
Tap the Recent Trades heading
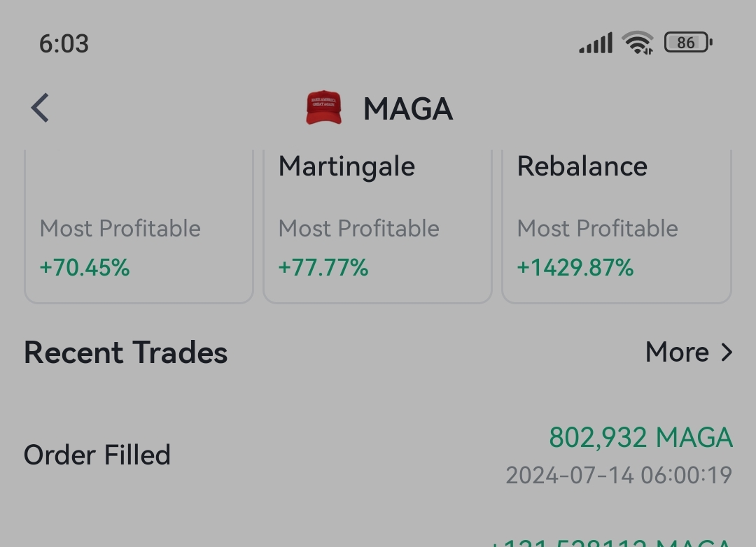click(x=126, y=353)
